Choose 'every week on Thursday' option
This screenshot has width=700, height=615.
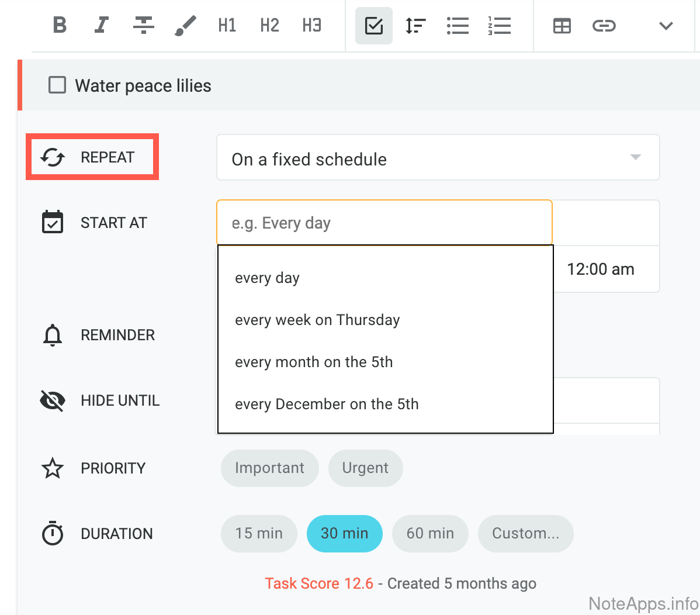[317, 320]
